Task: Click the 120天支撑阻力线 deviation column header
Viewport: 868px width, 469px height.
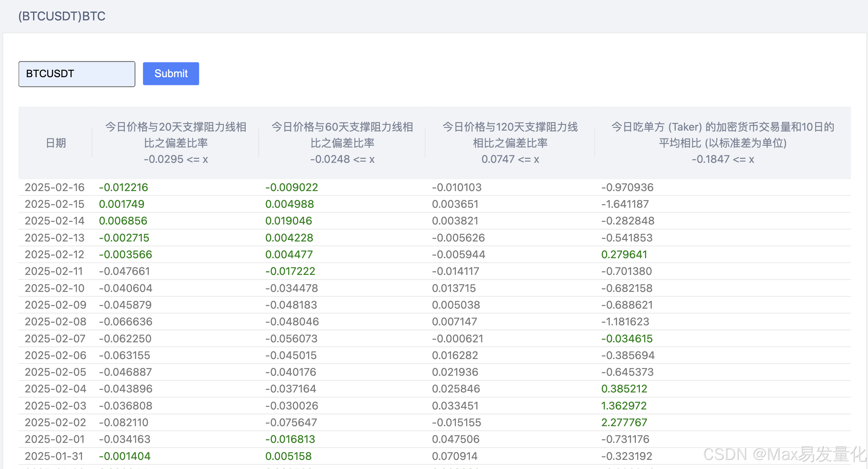Action: tap(510, 143)
